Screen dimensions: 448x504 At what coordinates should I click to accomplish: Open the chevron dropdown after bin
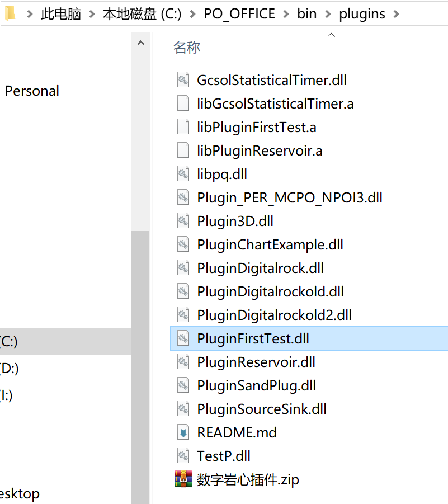point(328,14)
